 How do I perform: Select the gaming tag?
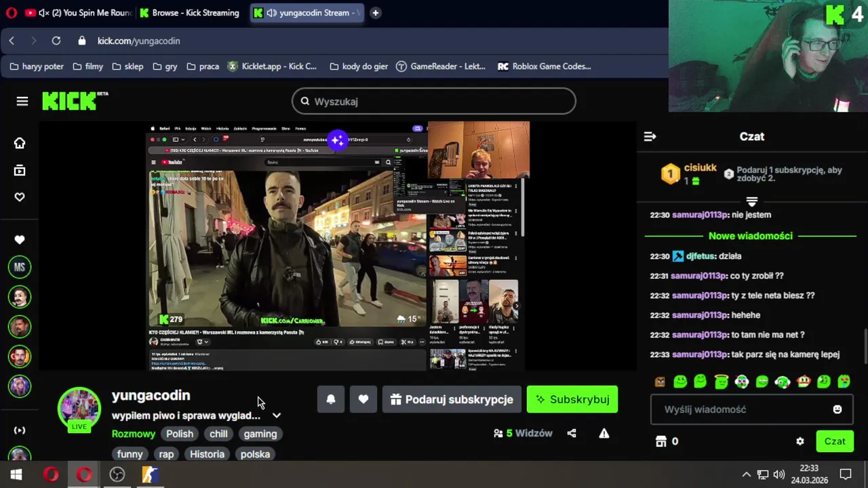click(260, 434)
